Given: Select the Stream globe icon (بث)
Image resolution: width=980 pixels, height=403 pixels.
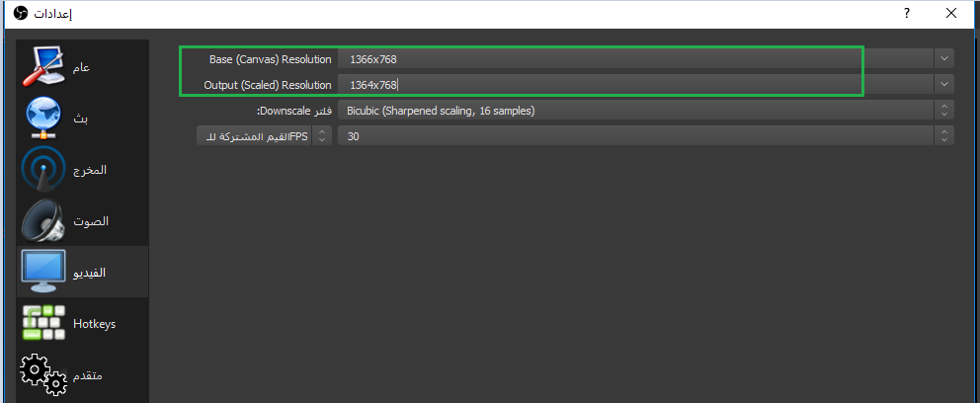Looking at the screenshot, I should click(43, 119).
